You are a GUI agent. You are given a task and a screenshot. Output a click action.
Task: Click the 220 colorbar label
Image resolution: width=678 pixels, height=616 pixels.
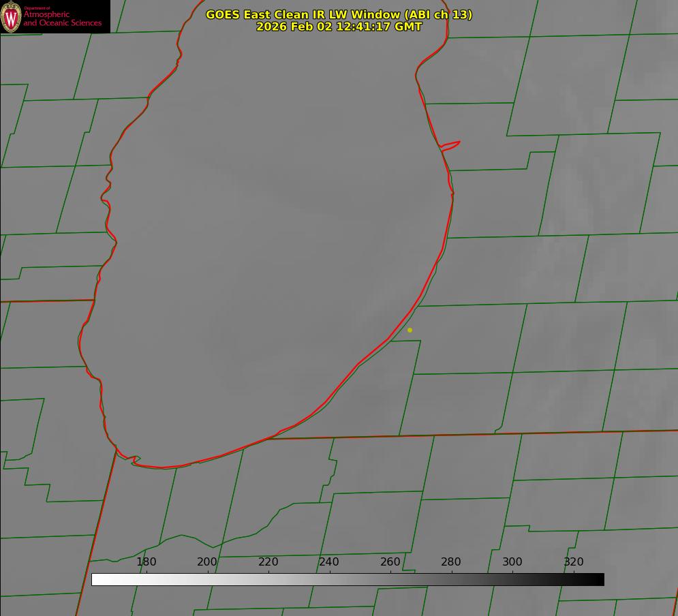(268, 561)
